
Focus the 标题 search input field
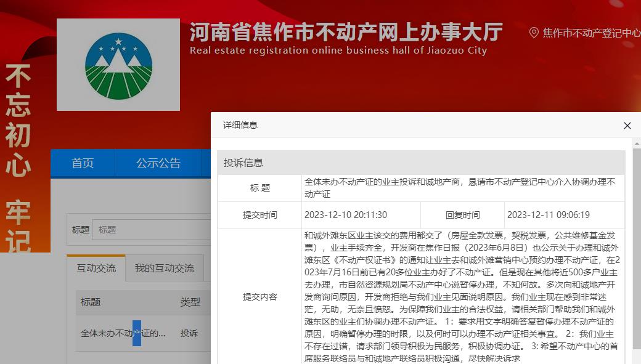[151, 230]
